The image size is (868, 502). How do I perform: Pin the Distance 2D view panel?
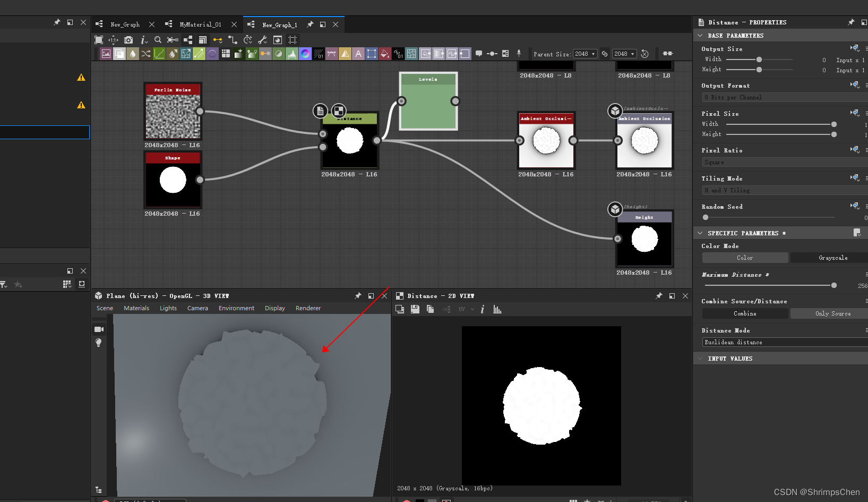(659, 296)
